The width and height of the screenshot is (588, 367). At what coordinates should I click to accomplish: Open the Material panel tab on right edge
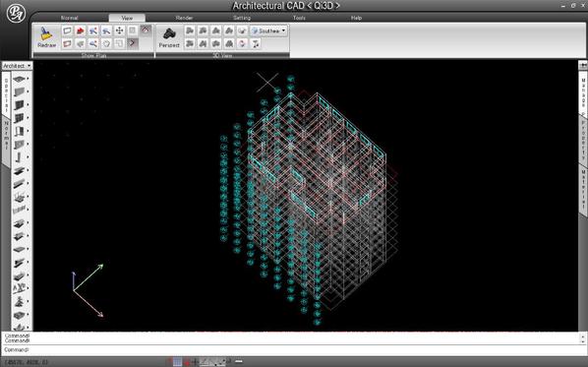click(x=583, y=190)
